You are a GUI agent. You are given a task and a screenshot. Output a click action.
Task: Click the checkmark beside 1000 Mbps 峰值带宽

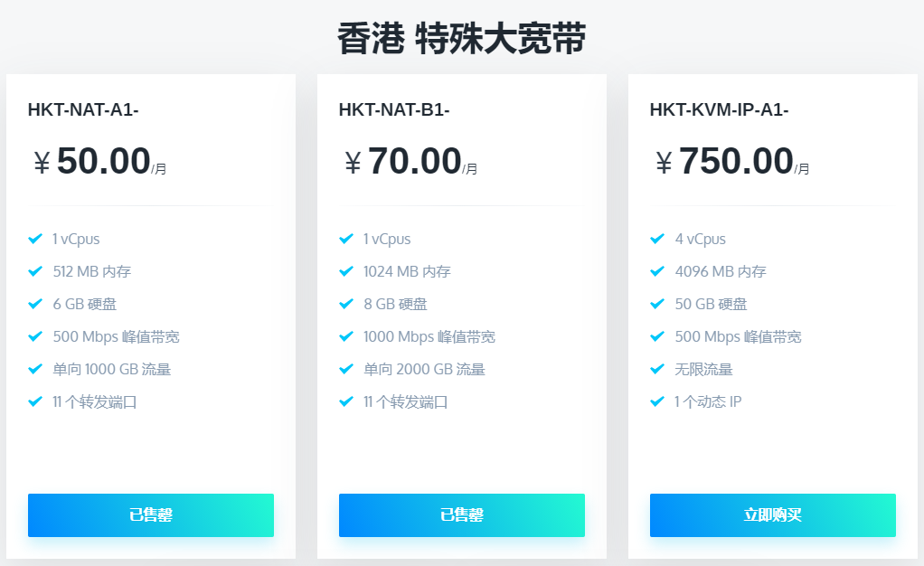click(346, 336)
